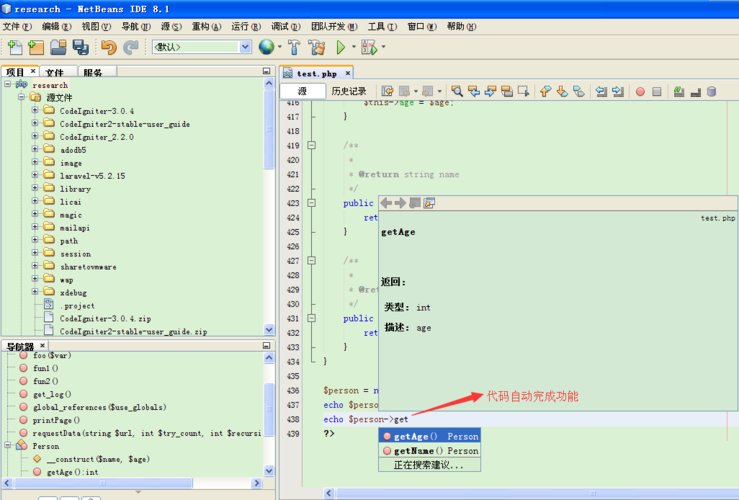
Task: Close the test.php editor tab
Action: 348,73
